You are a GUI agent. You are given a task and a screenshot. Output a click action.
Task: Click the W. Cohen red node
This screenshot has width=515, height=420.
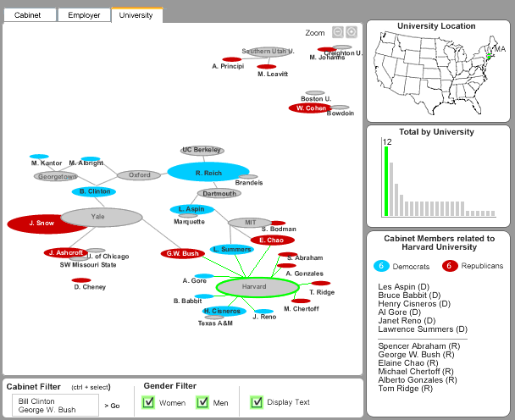tap(310, 108)
